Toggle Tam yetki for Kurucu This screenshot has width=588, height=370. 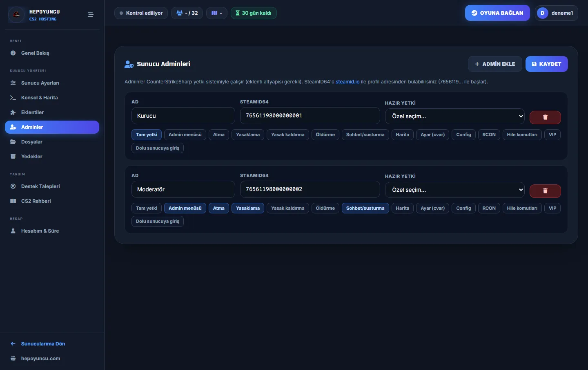(147, 135)
